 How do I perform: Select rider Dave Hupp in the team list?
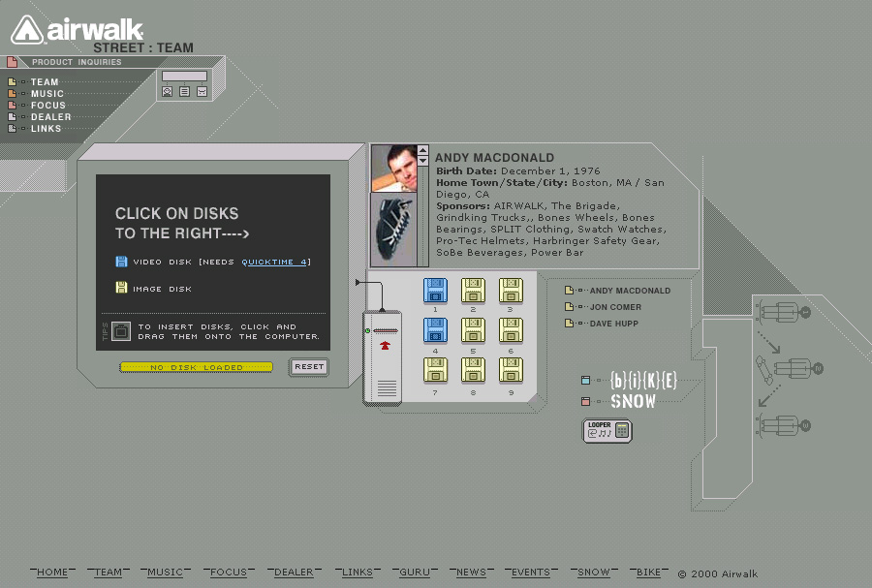614,324
